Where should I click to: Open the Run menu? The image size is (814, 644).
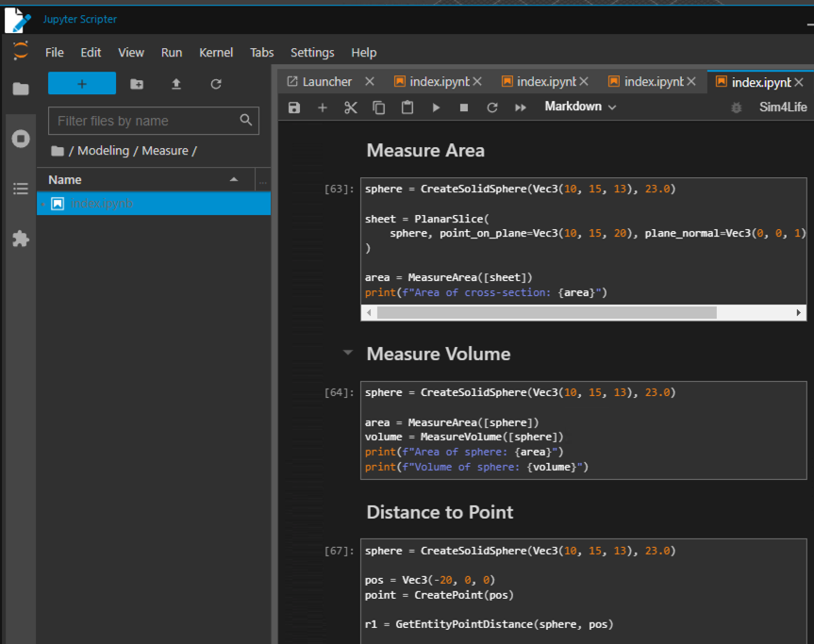(172, 53)
